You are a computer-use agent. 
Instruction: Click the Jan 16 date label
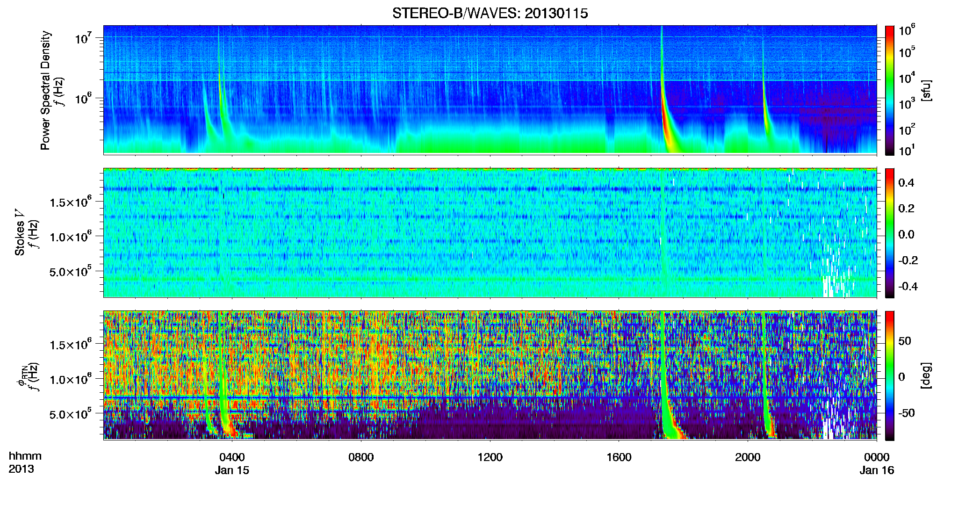(877, 470)
